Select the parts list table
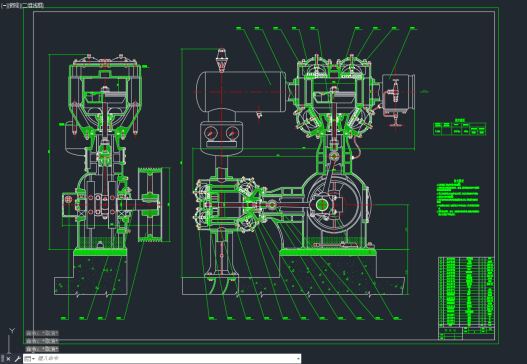Image resolution: width=527 pixels, height=364 pixels. (x=467, y=298)
